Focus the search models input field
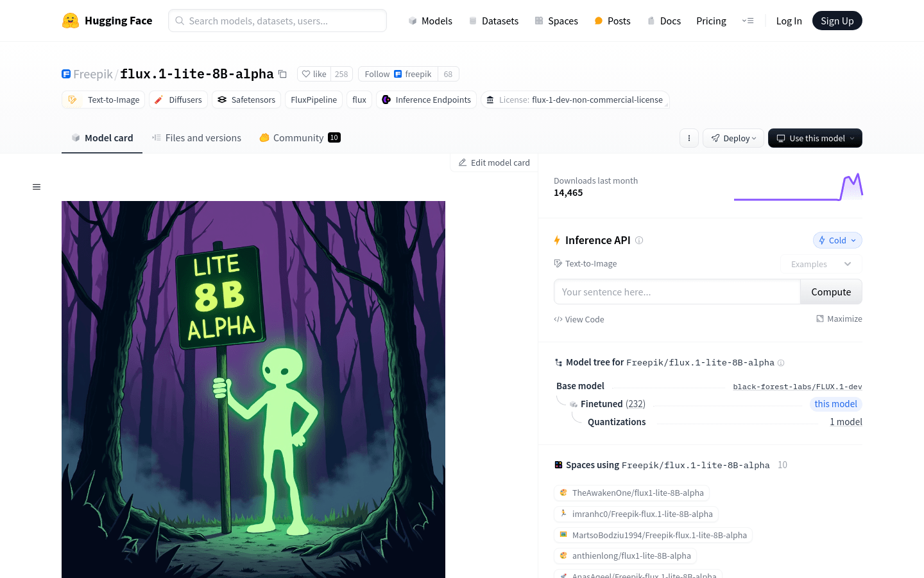 tap(277, 21)
